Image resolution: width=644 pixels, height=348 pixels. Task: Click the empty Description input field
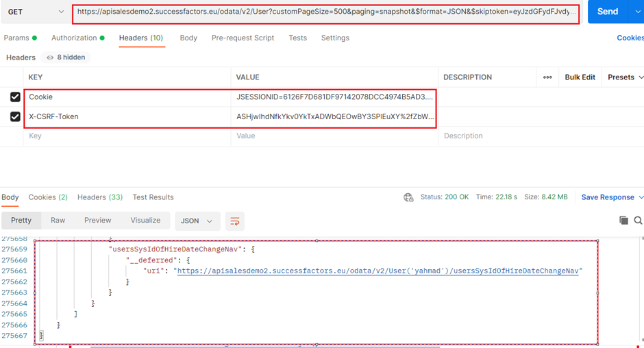coord(541,136)
